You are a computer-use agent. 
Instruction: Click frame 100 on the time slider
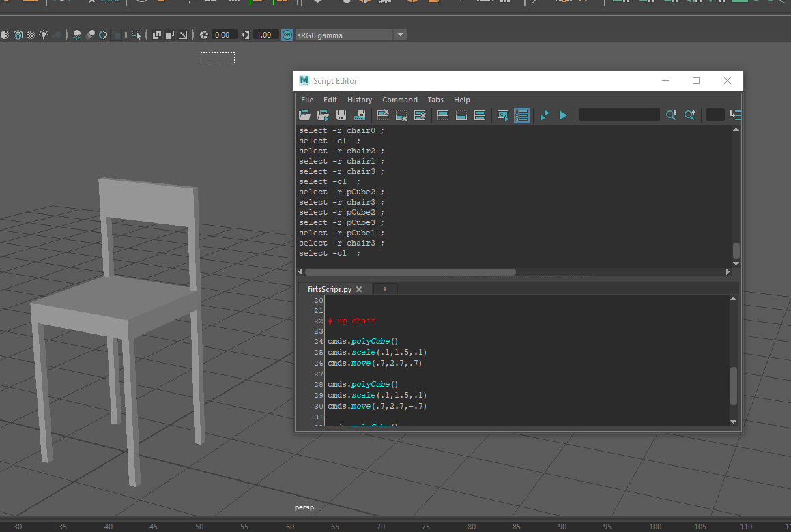(x=655, y=527)
